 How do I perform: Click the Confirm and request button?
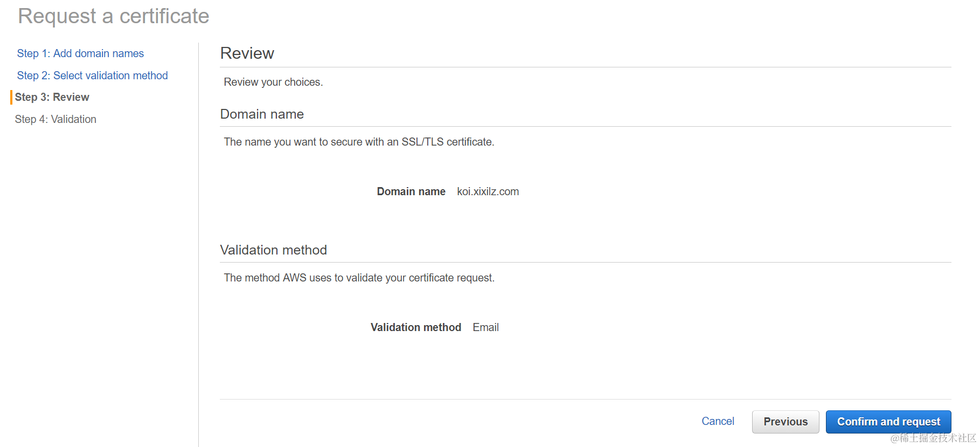click(888, 422)
